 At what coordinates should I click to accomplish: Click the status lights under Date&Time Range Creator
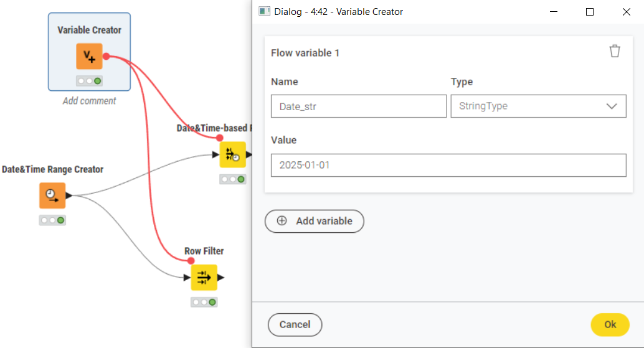coord(52,220)
